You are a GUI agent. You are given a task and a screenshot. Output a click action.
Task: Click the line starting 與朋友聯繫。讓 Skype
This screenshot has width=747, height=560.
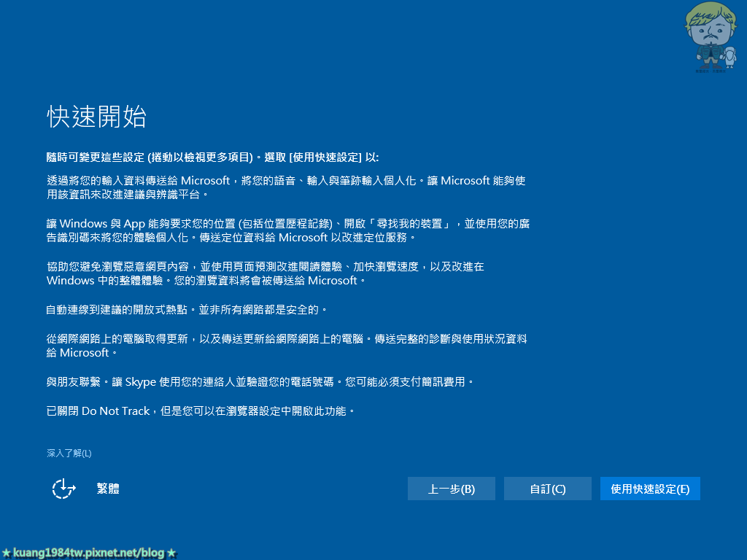click(260, 382)
